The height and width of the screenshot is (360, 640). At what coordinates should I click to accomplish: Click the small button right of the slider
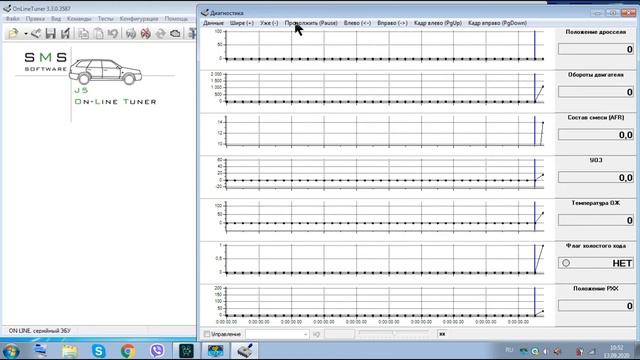click(442, 334)
